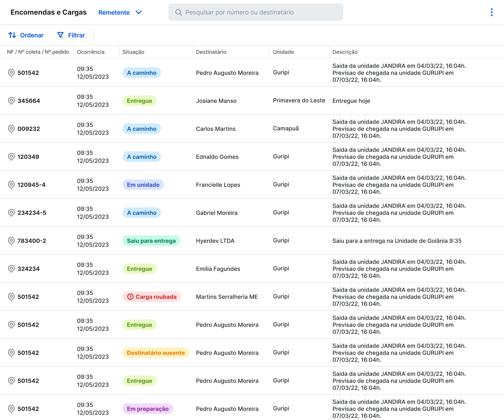Click the Ordenar sort arrows icon

(x=12, y=35)
